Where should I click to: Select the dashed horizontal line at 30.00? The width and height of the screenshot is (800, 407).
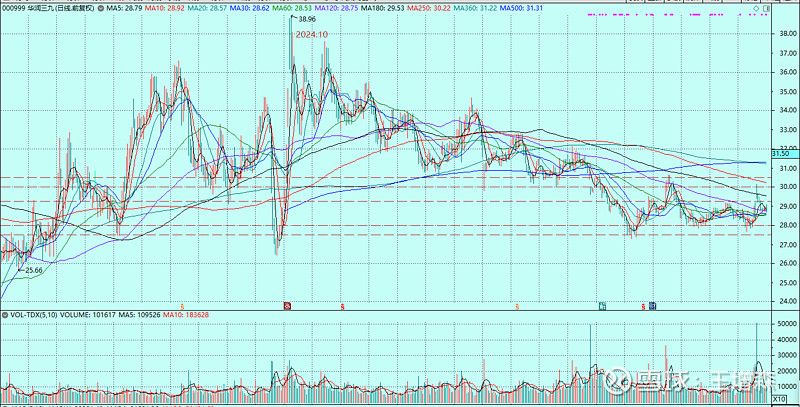pos(385,187)
